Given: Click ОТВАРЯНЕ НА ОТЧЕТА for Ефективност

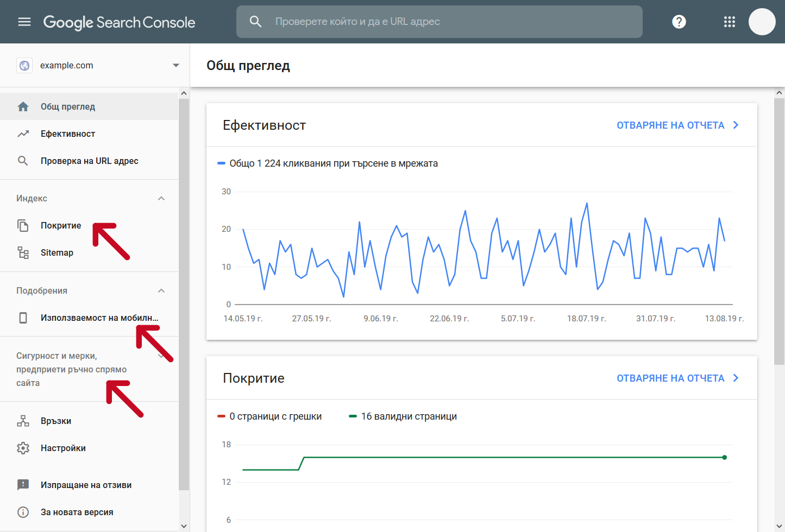Looking at the screenshot, I should click(670, 125).
